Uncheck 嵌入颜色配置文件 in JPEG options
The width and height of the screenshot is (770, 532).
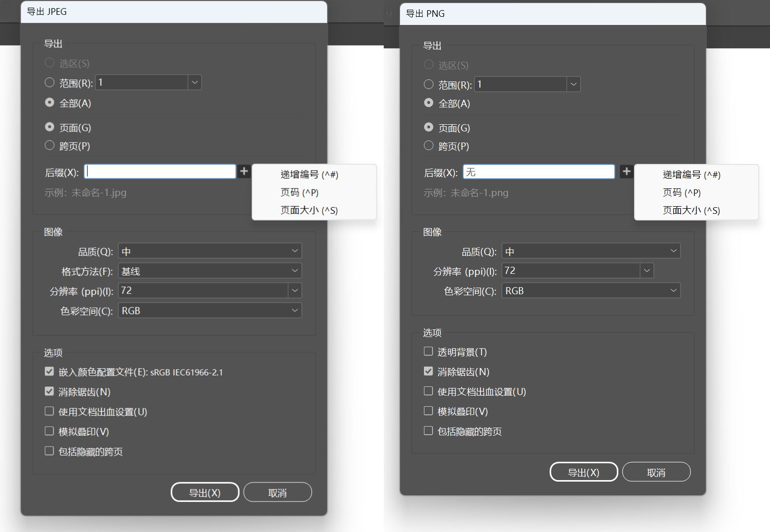(49, 371)
